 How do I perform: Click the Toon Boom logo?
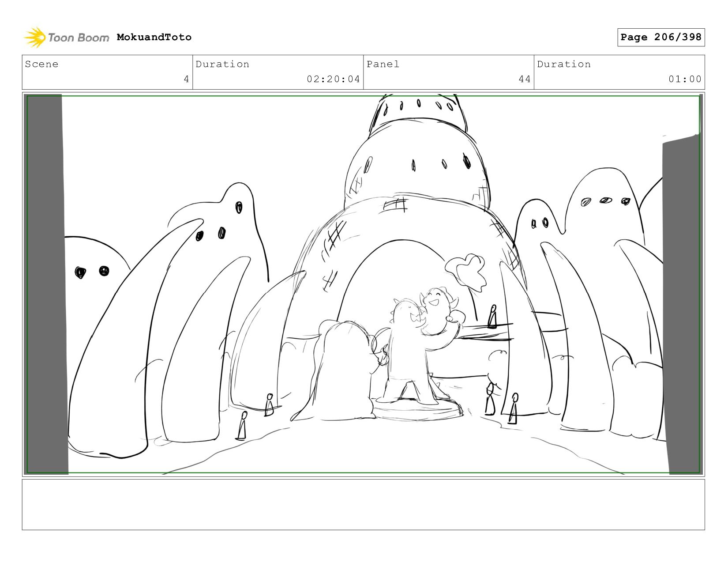66,37
